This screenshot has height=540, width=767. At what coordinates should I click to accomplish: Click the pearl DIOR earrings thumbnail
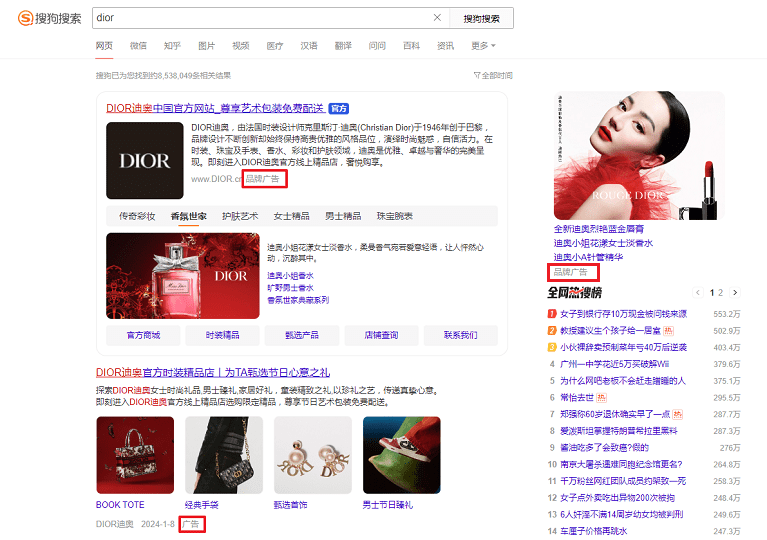(313, 455)
